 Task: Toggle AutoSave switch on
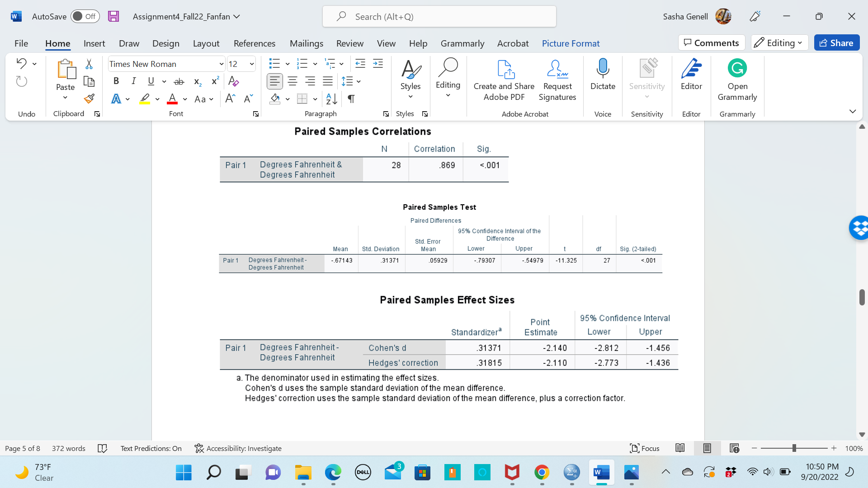(x=85, y=16)
